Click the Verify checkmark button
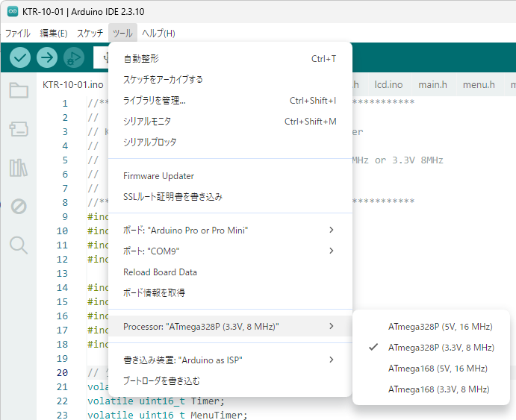Image resolution: width=516 pixels, height=420 pixels. [x=20, y=58]
